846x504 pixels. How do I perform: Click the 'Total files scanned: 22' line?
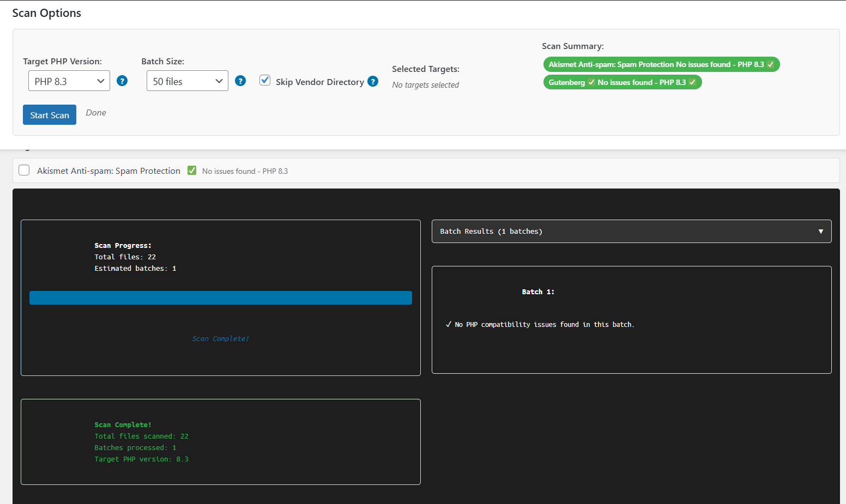click(x=142, y=436)
